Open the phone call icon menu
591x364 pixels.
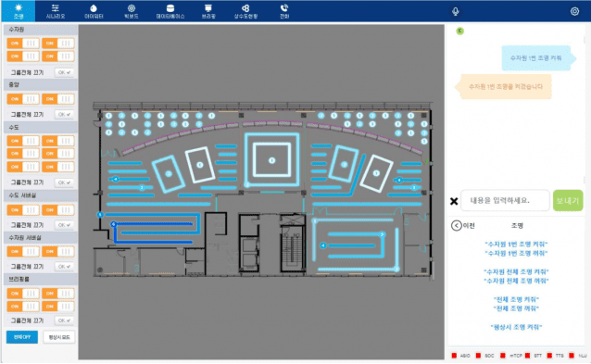[284, 11]
